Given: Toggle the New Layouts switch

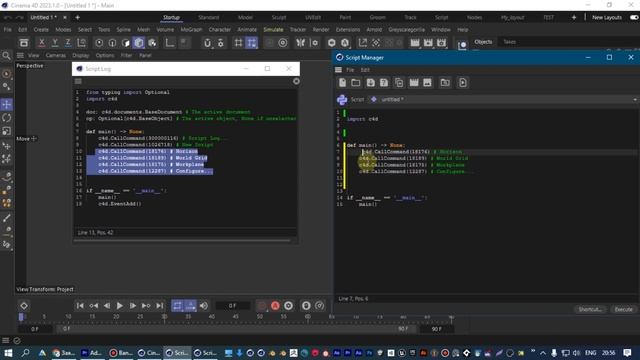Looking at the screenshot, I should point(634,18).
